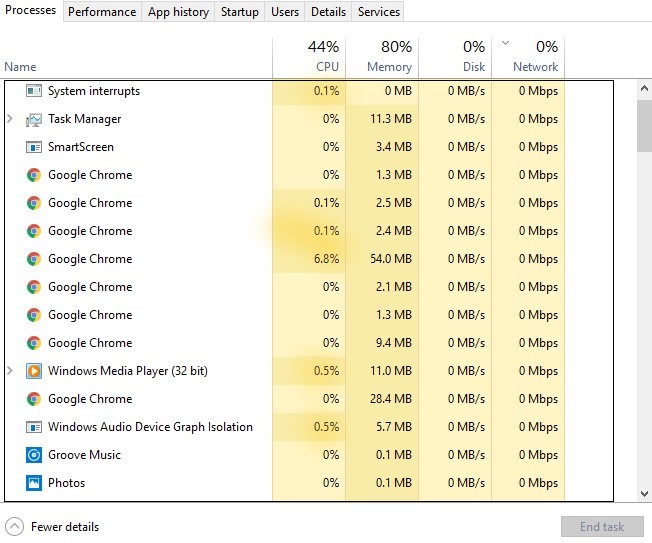Expand the Windows Media Player process group
Image resolution: width=652 pixels, height=543 pixels.
click(x=10, y=370)
